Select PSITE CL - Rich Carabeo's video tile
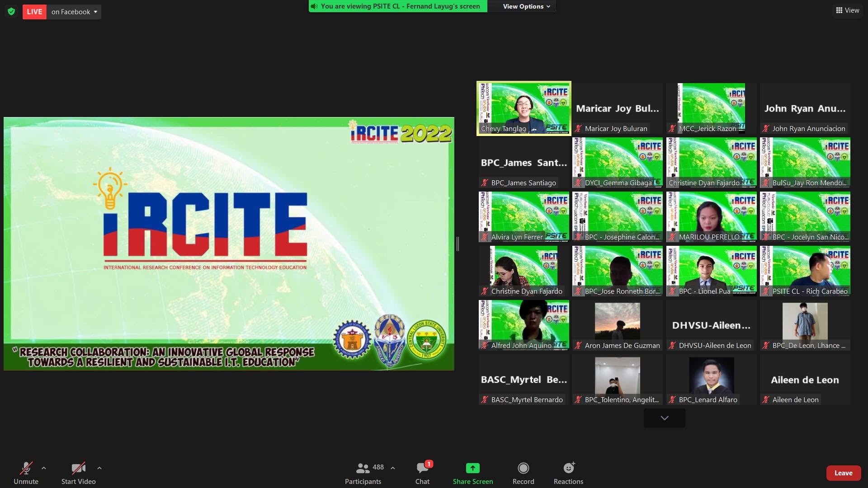Image resolution: width=868 pixels, height=488 pixels. tap(805, 271)
